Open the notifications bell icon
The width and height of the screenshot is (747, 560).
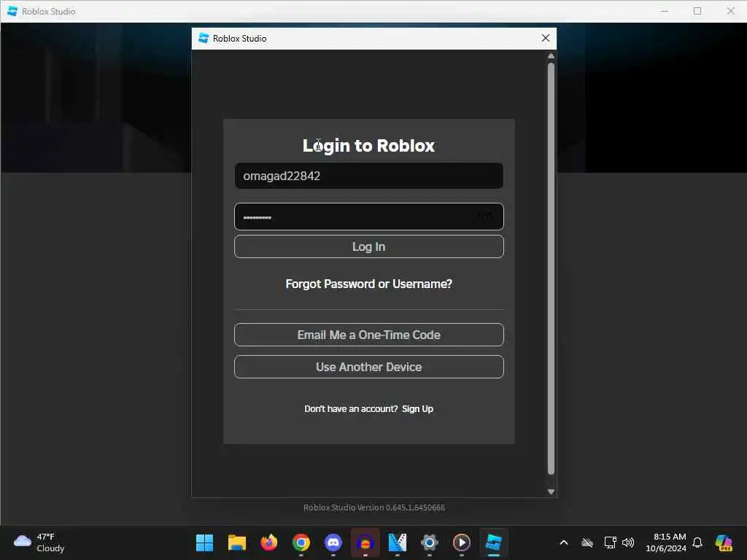point(697,542)
